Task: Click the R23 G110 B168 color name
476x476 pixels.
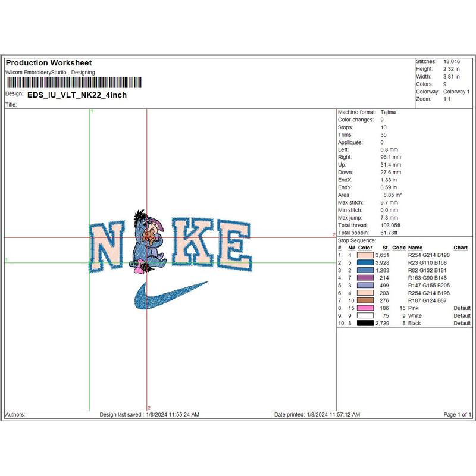Action: tap(428, 262)
